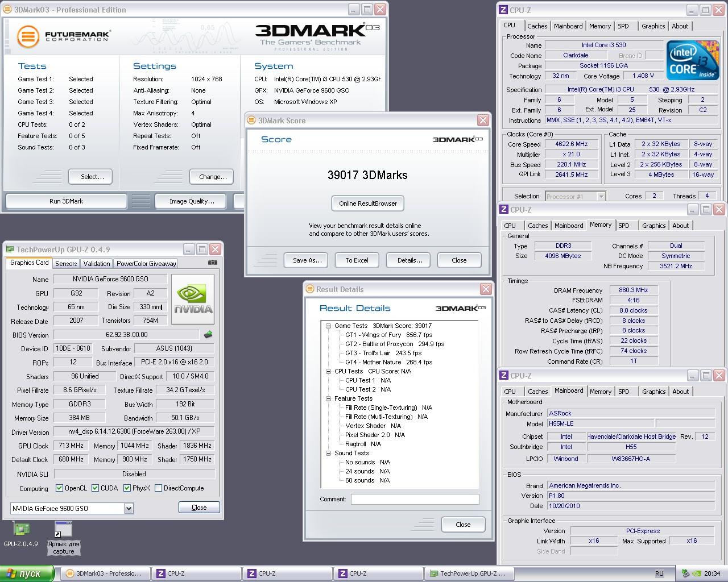The width and height of the screenshot is (728, 582).
Task: Open Graphics tab in bottom CPU-Z window
Action: click(653, 392)
